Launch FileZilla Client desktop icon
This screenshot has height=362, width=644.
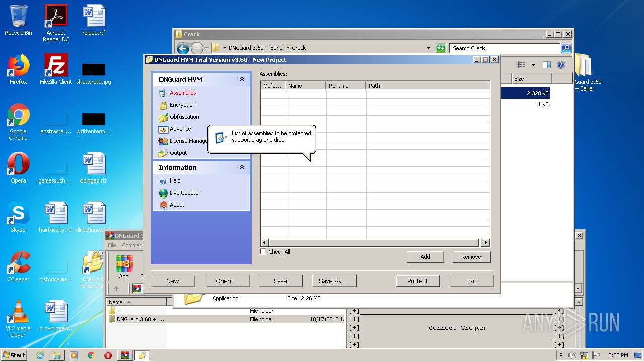[56, 69]
